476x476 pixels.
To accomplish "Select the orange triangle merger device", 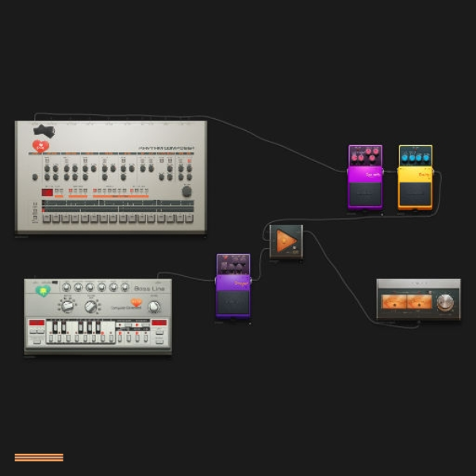I will pyautogui.click(x=286, y=242).
